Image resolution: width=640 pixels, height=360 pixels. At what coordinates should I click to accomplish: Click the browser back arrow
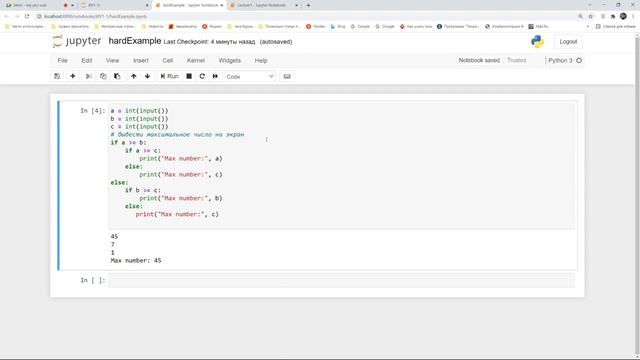(7, 16)
